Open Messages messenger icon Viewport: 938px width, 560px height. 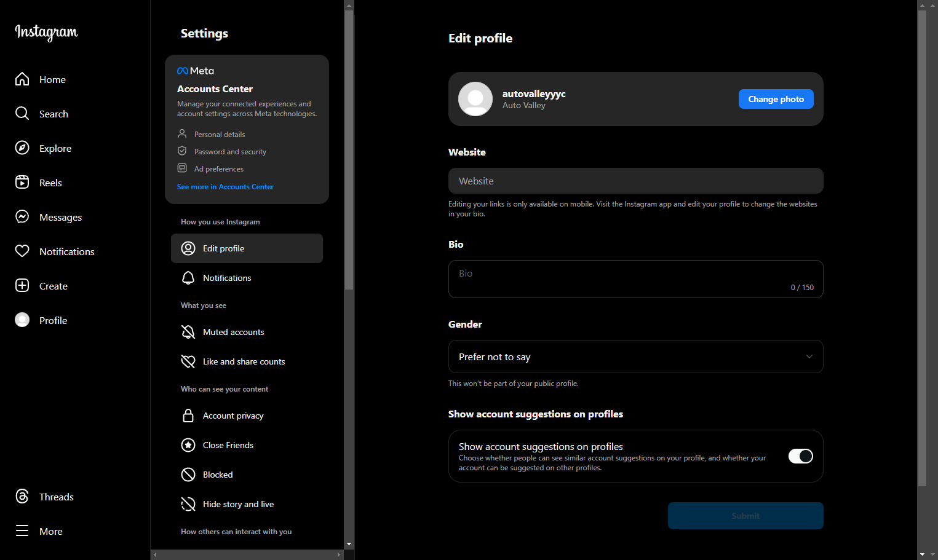[22, 217]
